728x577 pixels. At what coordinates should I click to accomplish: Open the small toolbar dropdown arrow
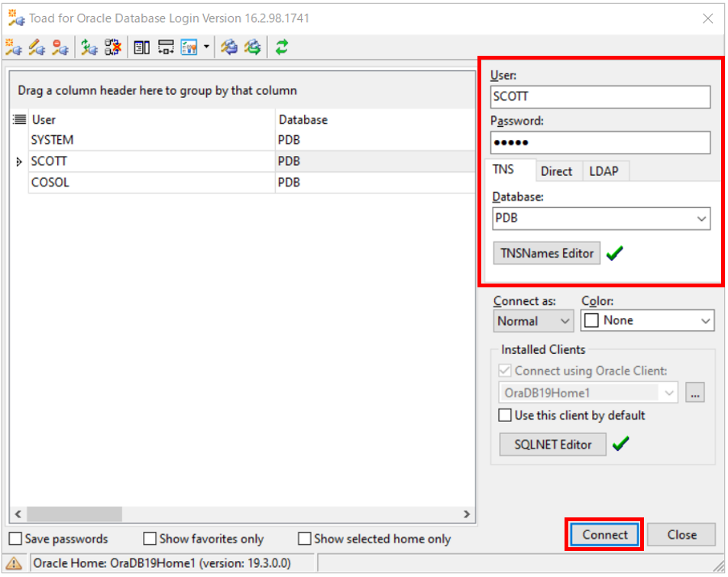point(206,47)
